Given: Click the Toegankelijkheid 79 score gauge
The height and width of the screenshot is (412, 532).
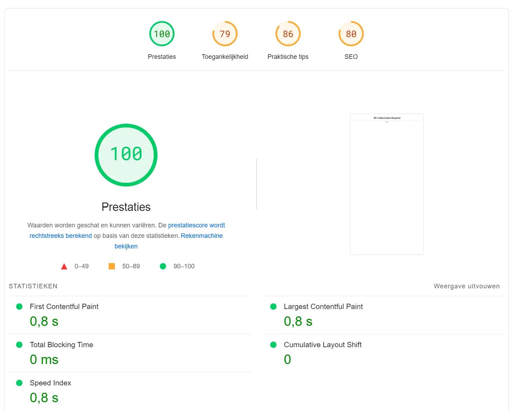Looking at the screenshot, I should [225, 34].
